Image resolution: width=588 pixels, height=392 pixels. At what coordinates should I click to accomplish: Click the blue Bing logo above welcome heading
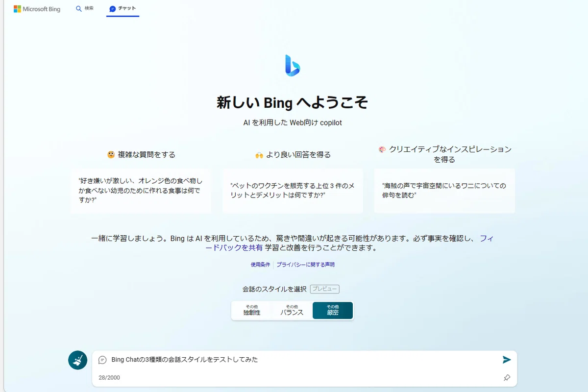point(293,65)
